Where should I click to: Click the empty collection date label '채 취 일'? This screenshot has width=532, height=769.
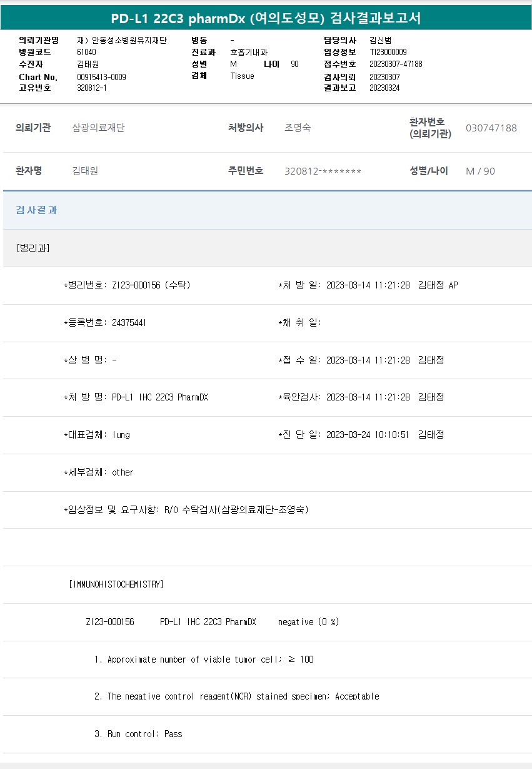point(299,323)
